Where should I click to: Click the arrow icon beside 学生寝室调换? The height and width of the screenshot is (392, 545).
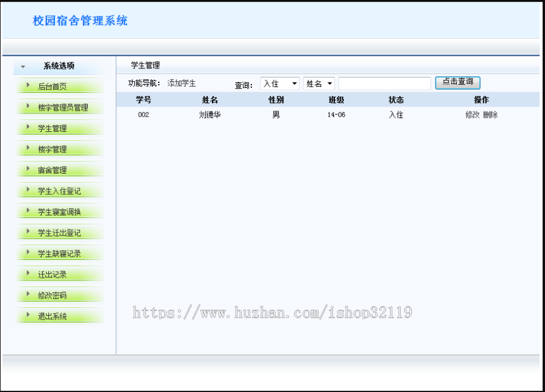(x=27, y=211)
